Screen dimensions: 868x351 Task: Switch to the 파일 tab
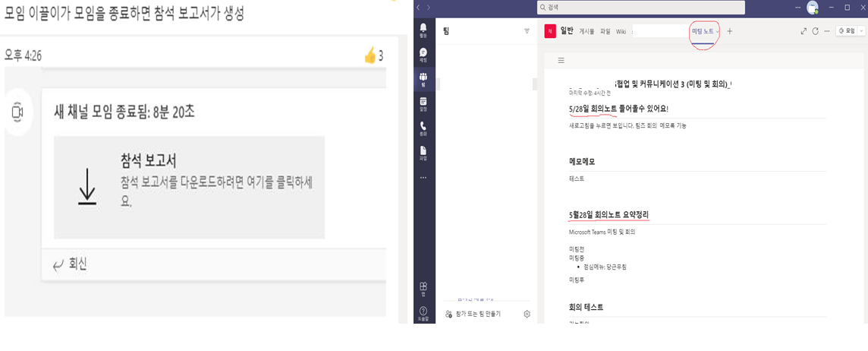[605, 32]
